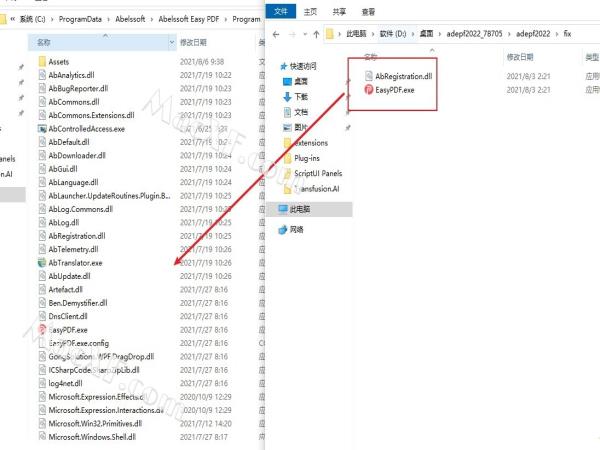Select Microsoft.Win32.Primitives.dll file
The image size is (600, 450).
[x=95, y=423]
